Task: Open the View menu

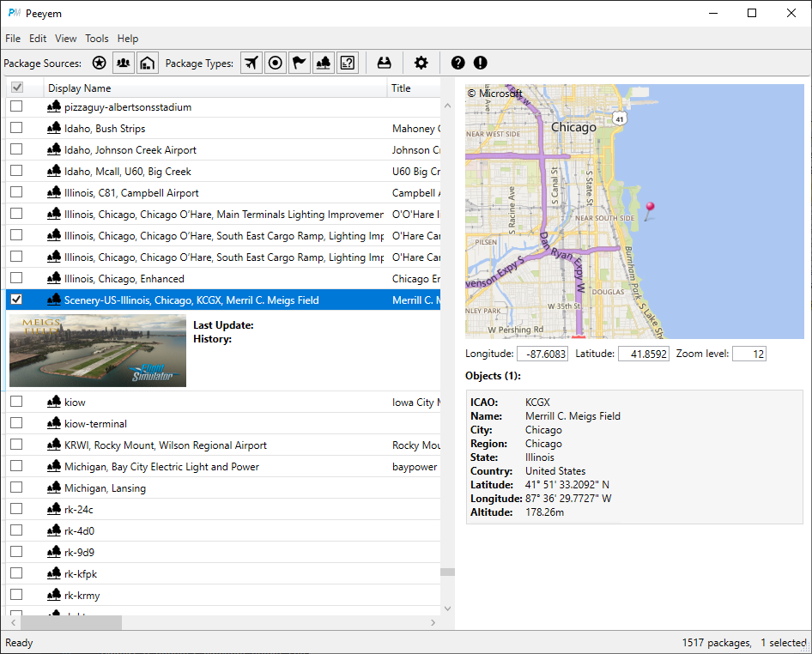Action: (x=66, y=39)
